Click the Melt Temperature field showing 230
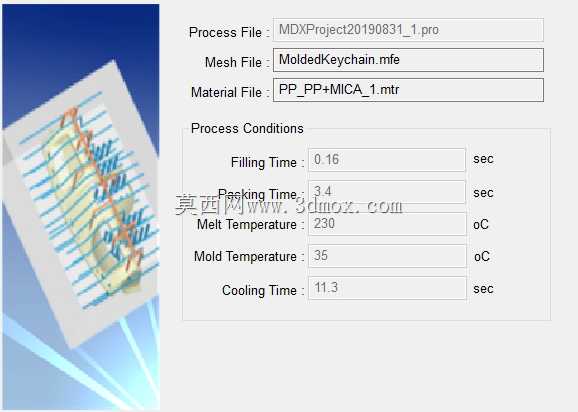 [387, 224]
